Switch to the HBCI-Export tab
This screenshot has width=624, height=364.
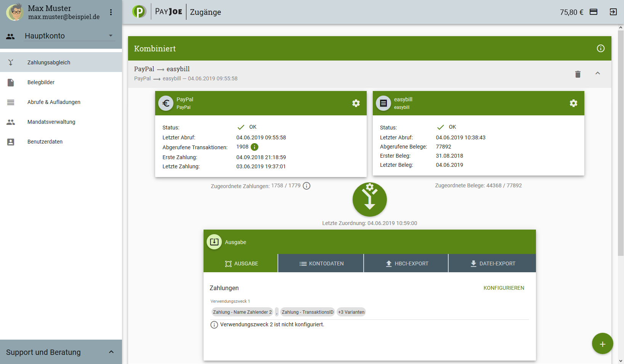[x=406, y=263]
